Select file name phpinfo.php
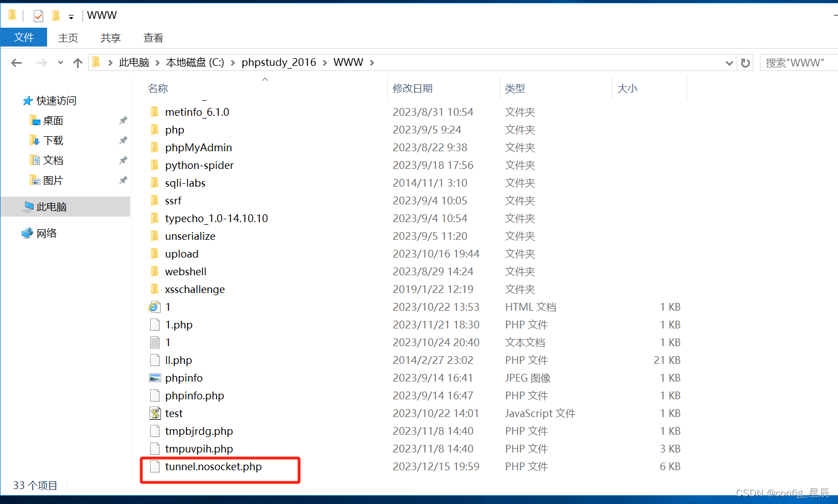 194,395
